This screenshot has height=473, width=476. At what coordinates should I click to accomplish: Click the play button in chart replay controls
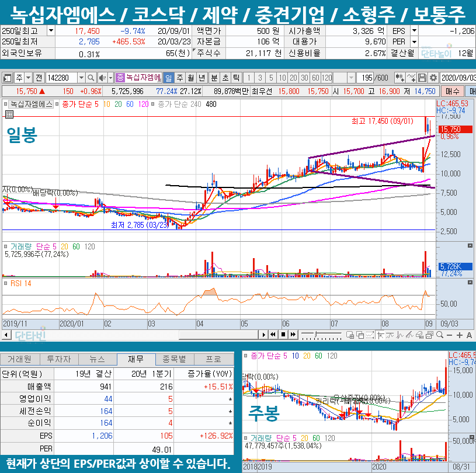point(263,335)
